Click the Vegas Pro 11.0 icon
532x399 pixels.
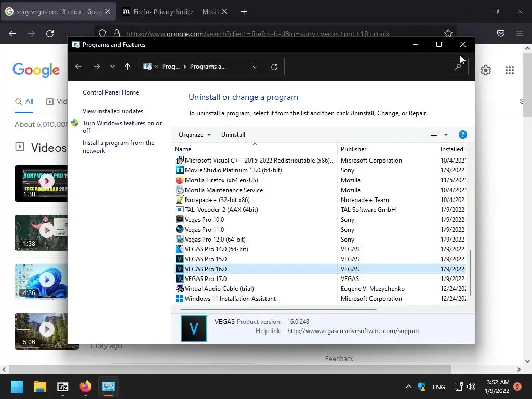[x=179, y=229]
